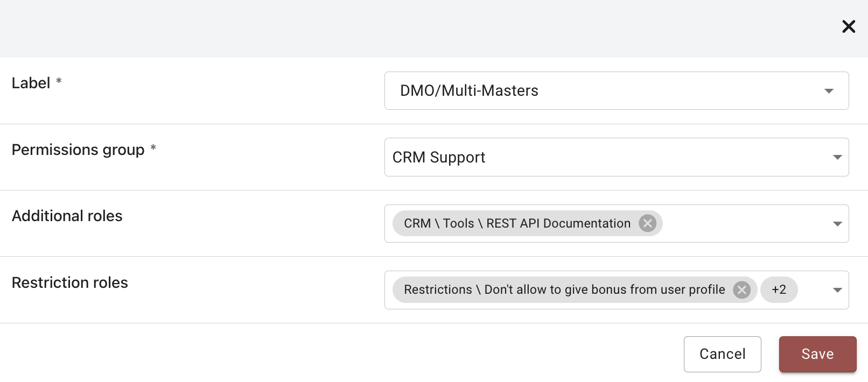This screenshot has width=868, height=382.
Task: Select the DMO/Multi-Masters label value
Action: tap(469, 91)
